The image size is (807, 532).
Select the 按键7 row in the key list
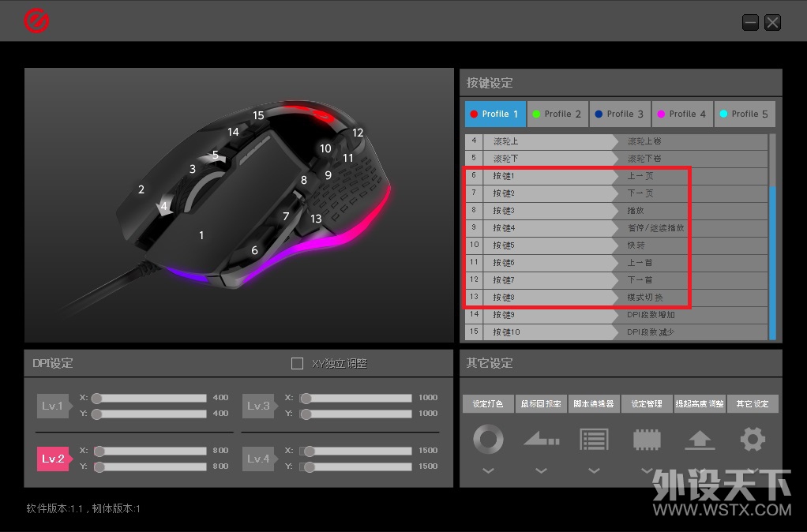(616, 280)
